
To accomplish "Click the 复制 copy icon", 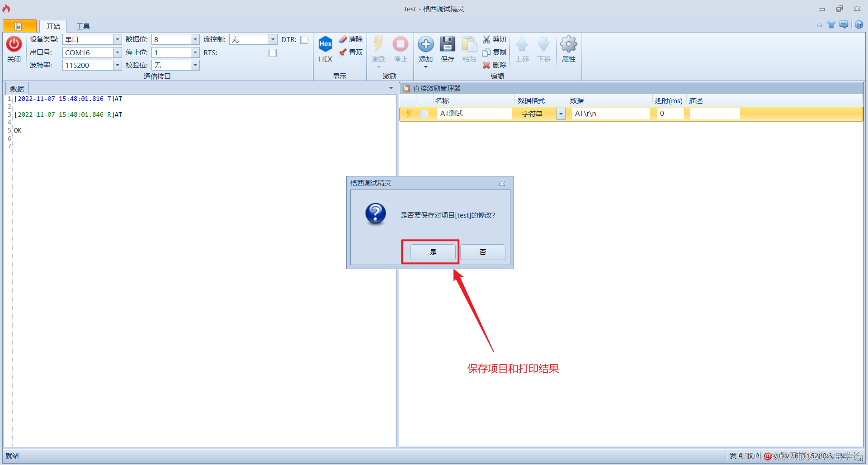I will coord(486,52).
